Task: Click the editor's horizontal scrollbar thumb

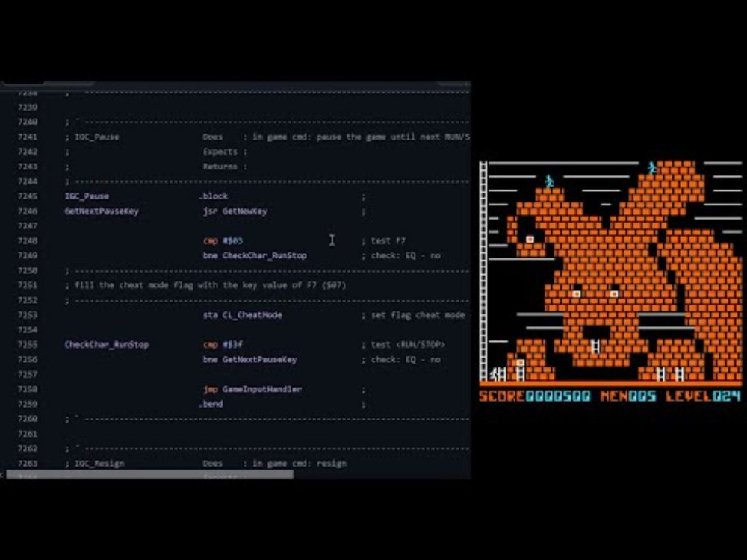Action: point(149,474)
